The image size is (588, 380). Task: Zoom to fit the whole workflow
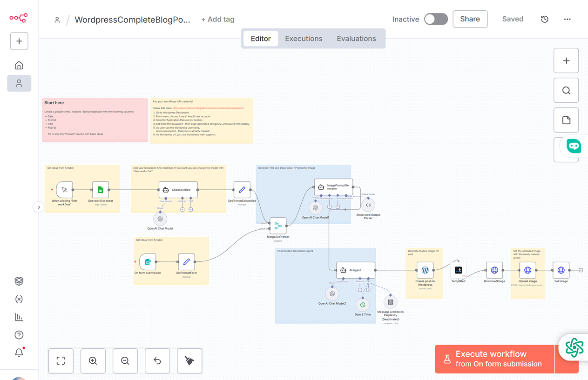click(x=61, y=360)
